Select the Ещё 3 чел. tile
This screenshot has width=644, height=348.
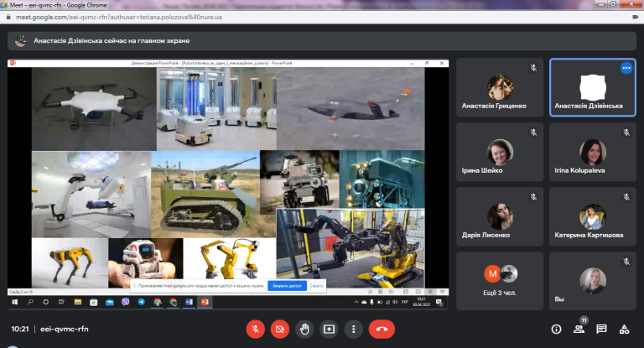tap(500, 281)
